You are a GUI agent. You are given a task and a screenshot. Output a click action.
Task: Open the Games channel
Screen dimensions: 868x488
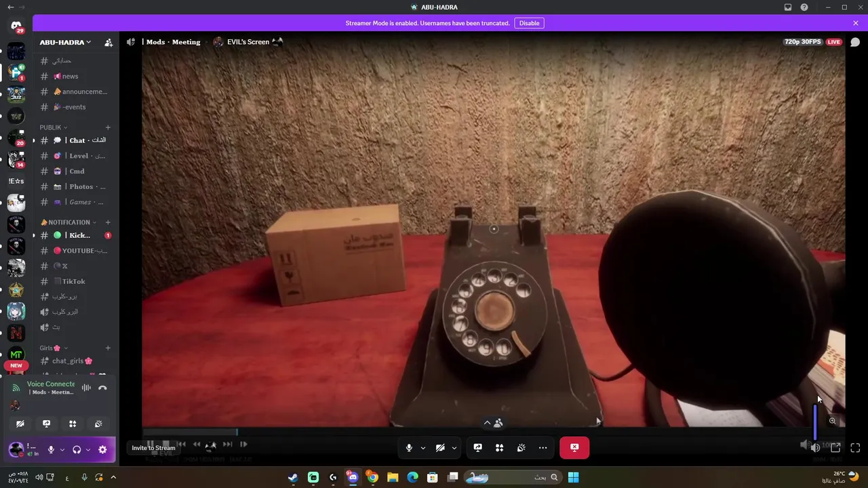(x=75, y=202)
